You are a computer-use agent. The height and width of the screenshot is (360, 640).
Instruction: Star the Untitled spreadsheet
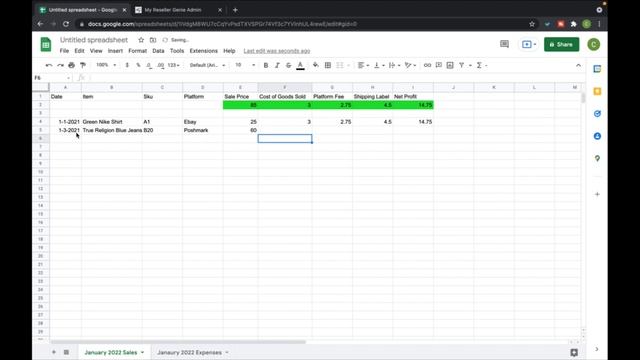point(141,40)
